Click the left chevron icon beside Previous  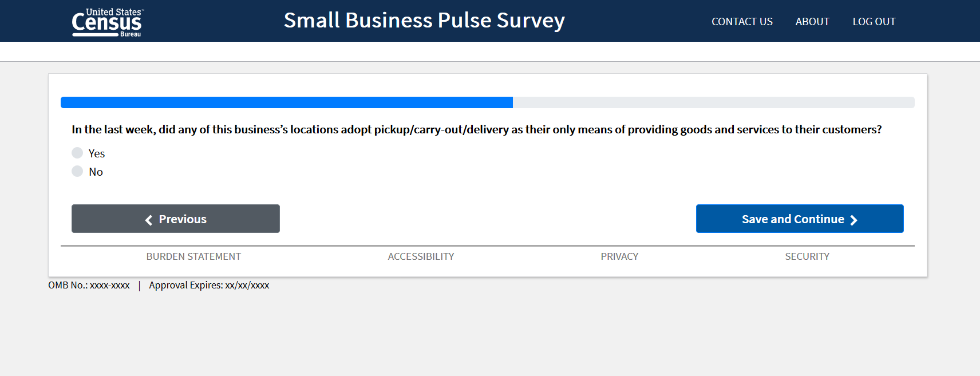[149, 220]
